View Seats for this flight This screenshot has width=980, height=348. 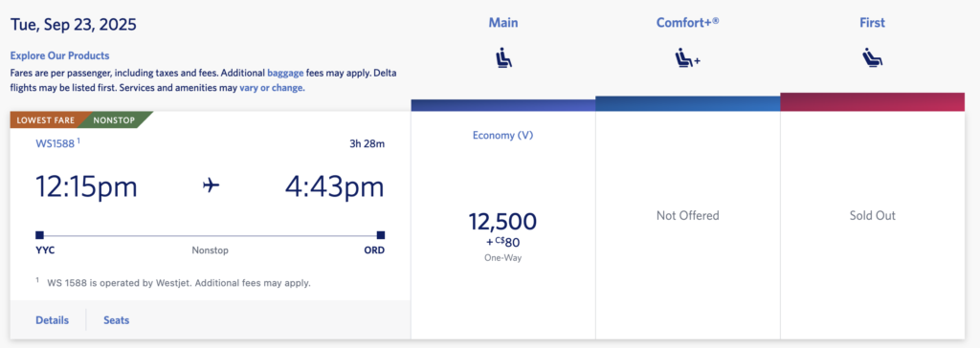(x=116, y=320)
